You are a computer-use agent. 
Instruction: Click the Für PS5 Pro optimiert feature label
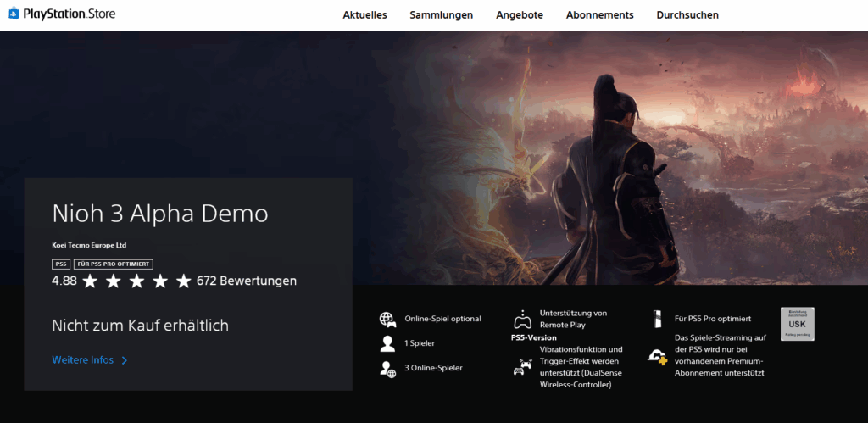713,319
